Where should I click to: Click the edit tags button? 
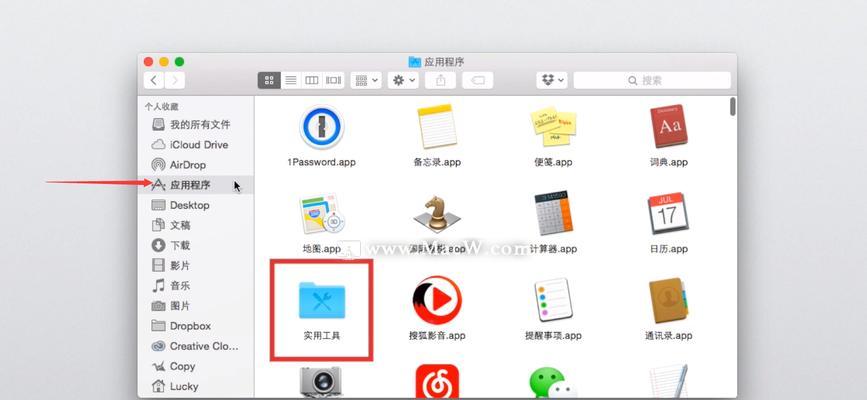478,80
